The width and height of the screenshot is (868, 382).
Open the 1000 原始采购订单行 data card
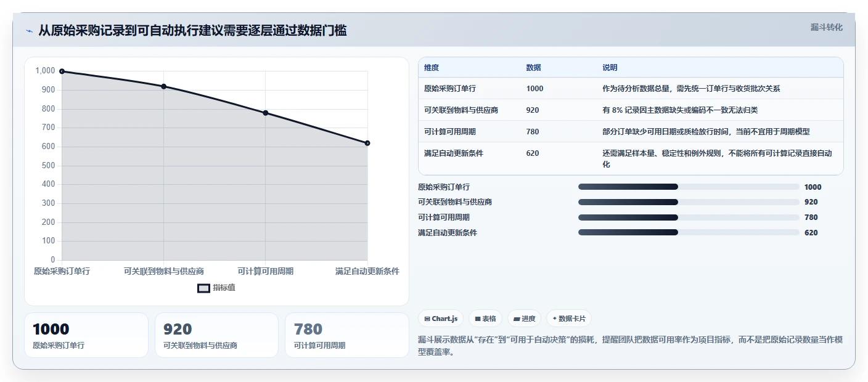(x=86, y=335)
